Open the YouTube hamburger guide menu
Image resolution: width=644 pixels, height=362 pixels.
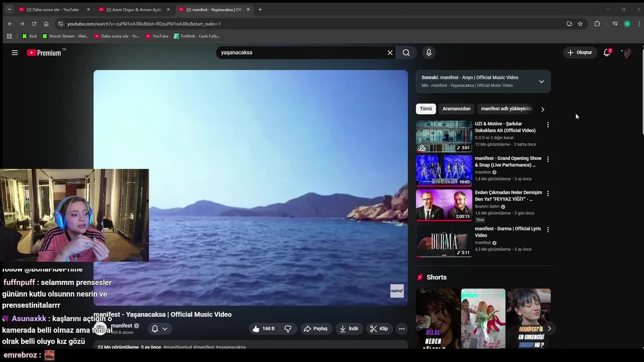[x=15, y=52]
